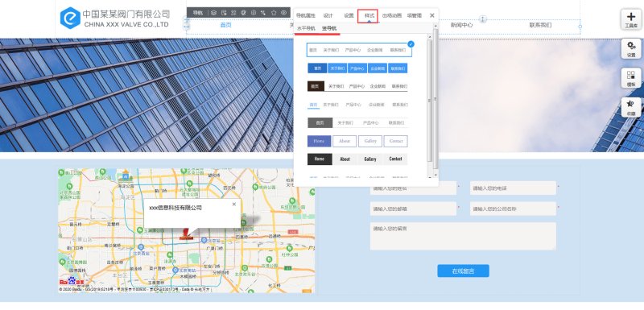This screenshot has width=644, height=310.
Task: Click the style list scroll up arrow
Action: click(x=430, y=37)
